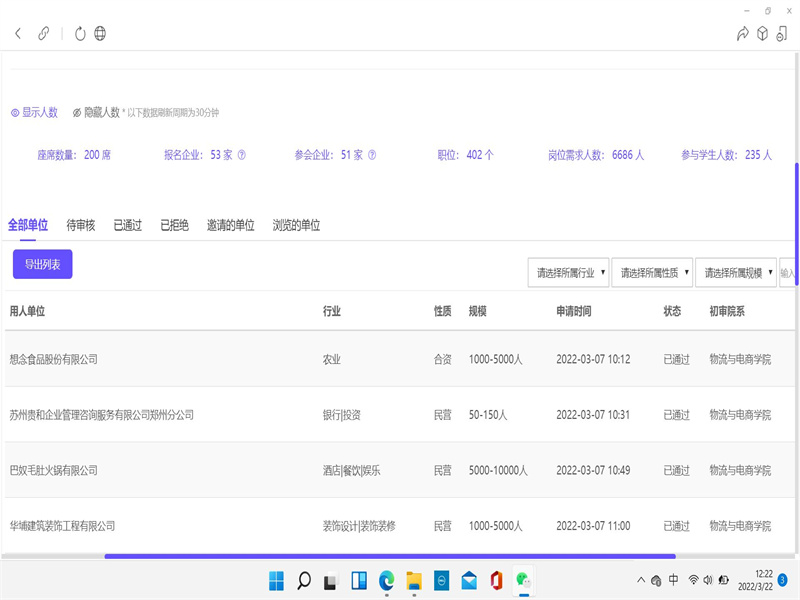This screenshot has width=800, height=600.
Task: Click help icon beside 参会企业 count
Action: (372, 155)
